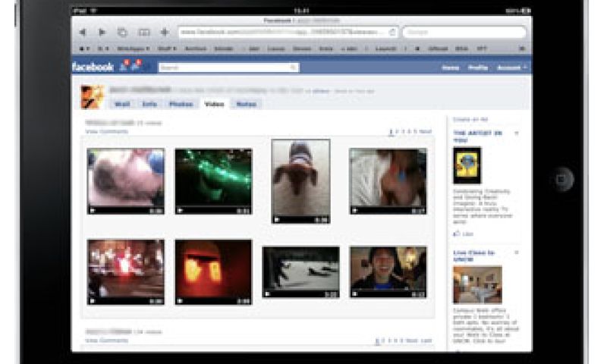Click Last in the bottom pagination
The width and height of the screenshot is (607, 364).
point(426,340)
